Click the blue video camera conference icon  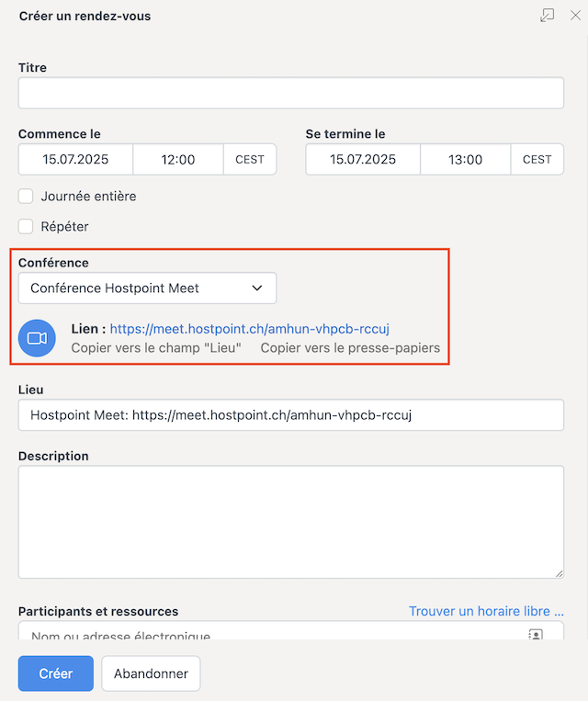coord(37,338)
